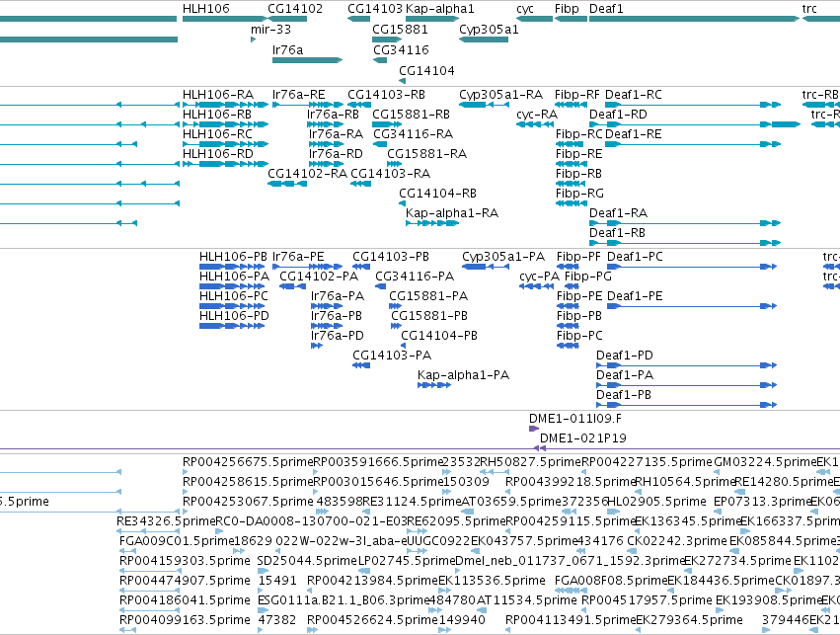
Task: Click the FGA009C01.5prime EST label
Action: [175, 540]
